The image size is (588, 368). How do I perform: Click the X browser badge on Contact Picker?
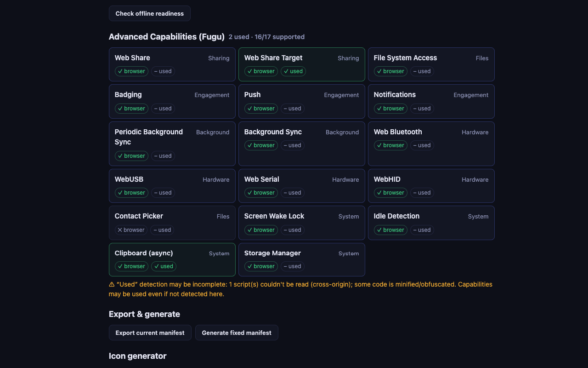tap(131, 230)
